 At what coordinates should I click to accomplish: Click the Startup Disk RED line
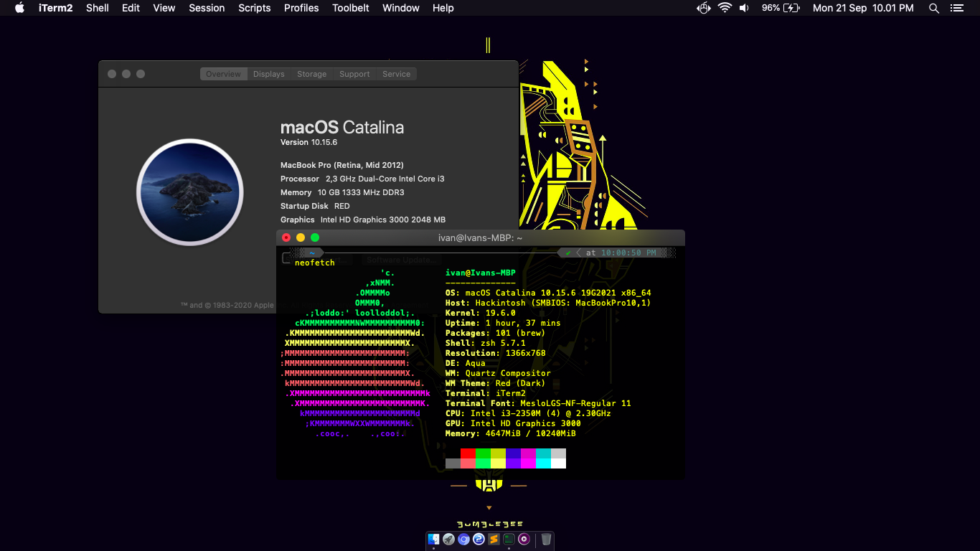click(315, 206)
